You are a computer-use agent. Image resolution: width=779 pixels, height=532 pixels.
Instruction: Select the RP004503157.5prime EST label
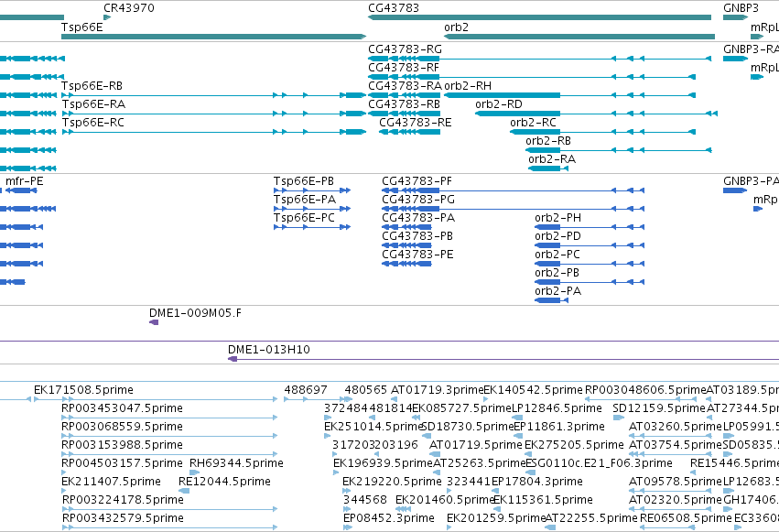pos(123,464)
